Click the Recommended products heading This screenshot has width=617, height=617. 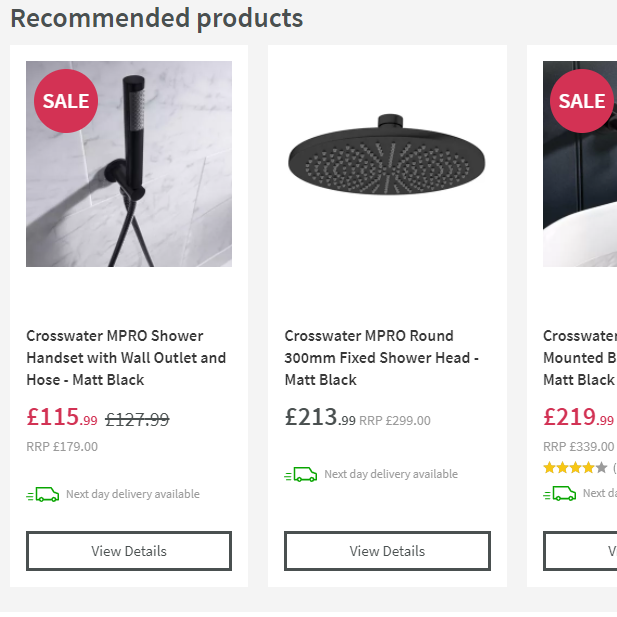click(x=156, y=18)
